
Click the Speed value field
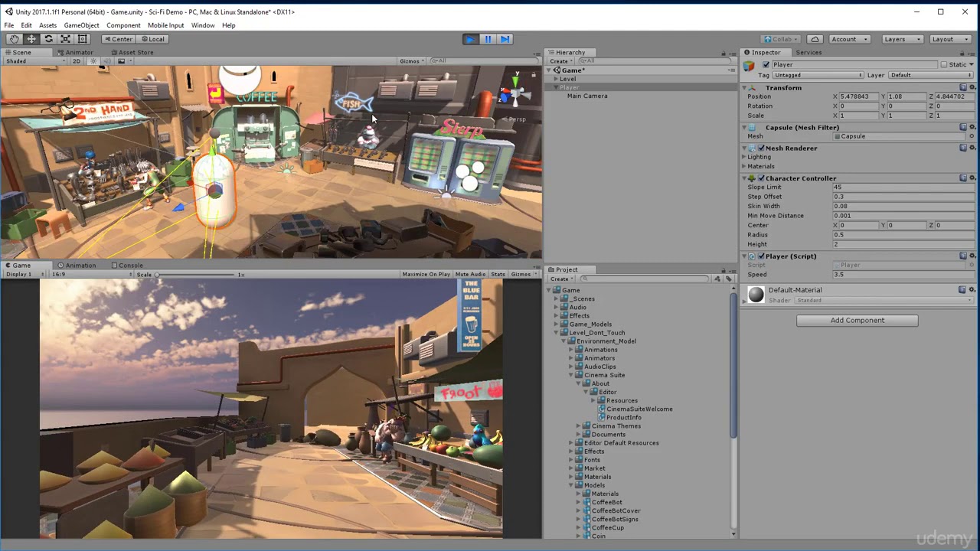pos(903,275)
